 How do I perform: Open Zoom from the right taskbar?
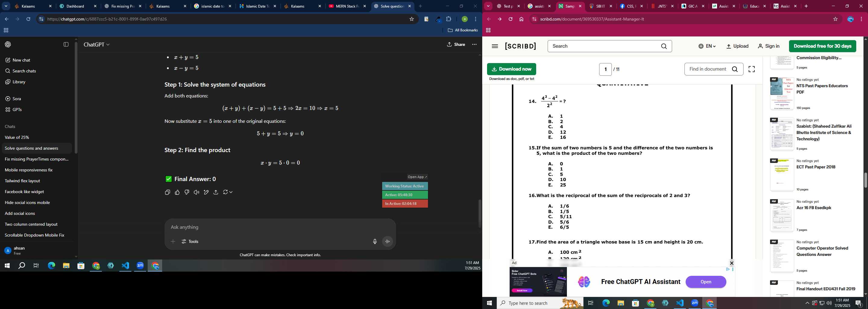(x=694, y=303)
